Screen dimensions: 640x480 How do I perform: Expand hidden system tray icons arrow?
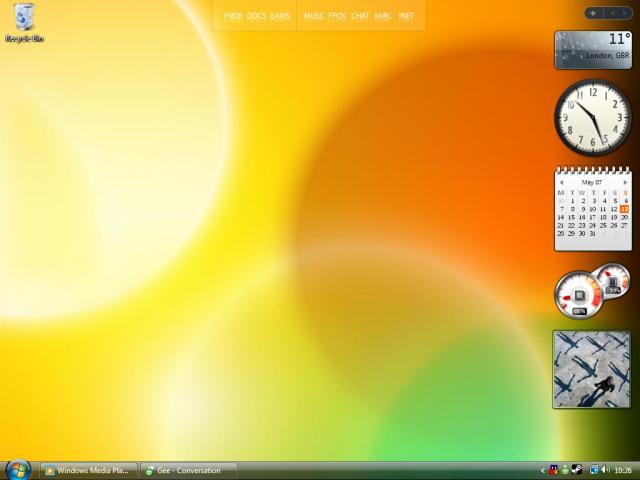[543, 471]
